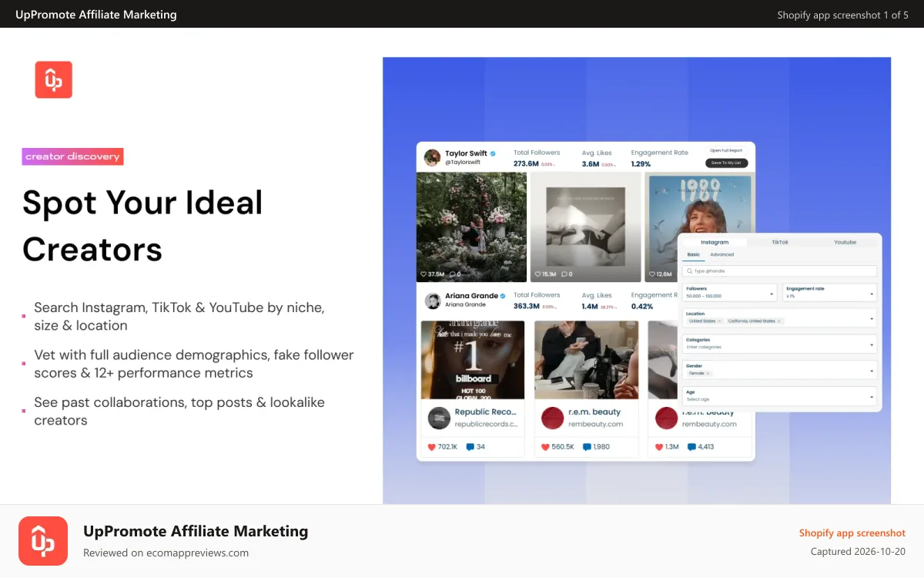Image resolution: width=924 pixels, height=578 pixels.
Task: Click Ariana Grande's verified badge
Action: (x=503, y=296)
